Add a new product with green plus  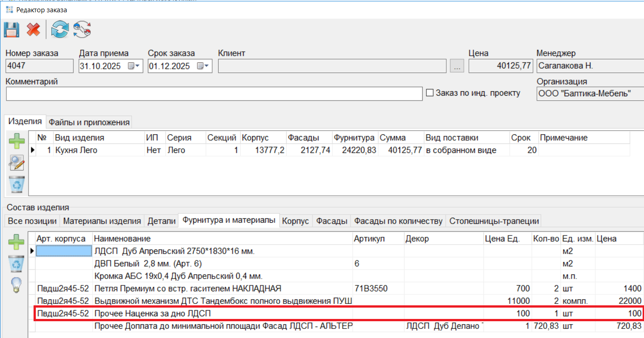17,142
